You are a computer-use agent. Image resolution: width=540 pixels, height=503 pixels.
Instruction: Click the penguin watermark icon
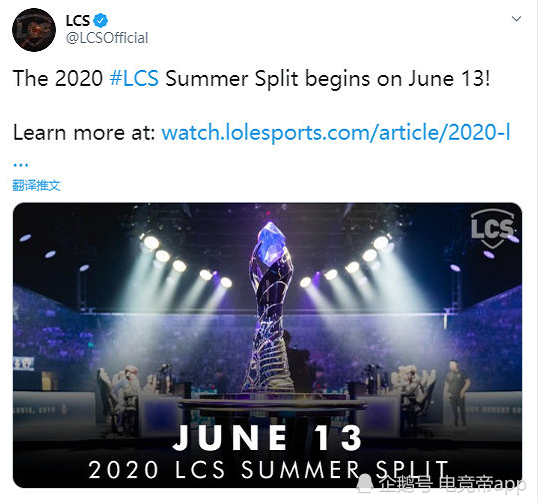pos(365,483)
